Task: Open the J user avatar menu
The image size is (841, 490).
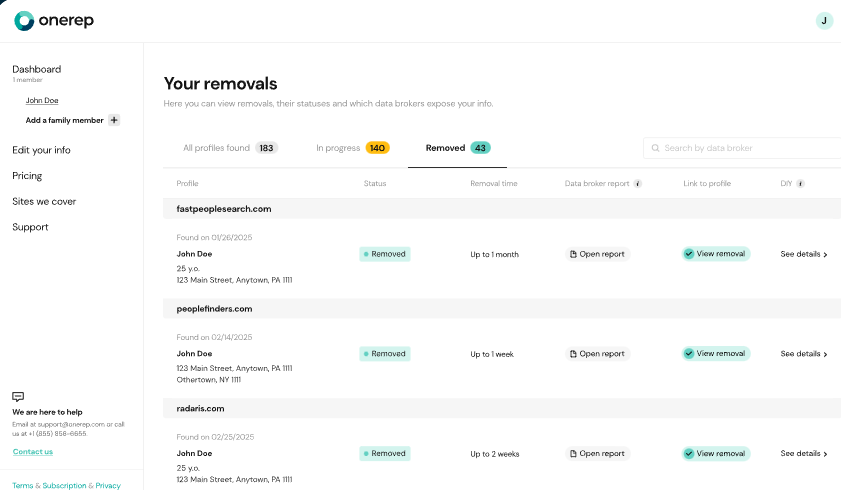Action: point(824,20)
